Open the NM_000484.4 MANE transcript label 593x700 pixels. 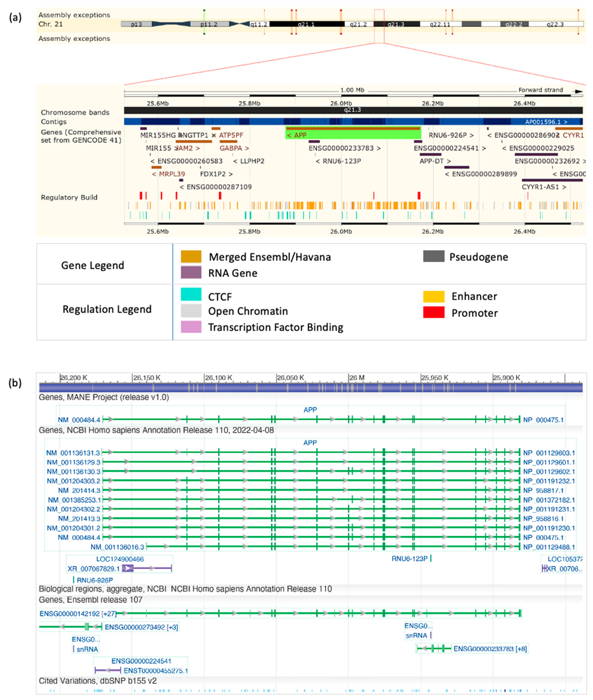(79, 420)
